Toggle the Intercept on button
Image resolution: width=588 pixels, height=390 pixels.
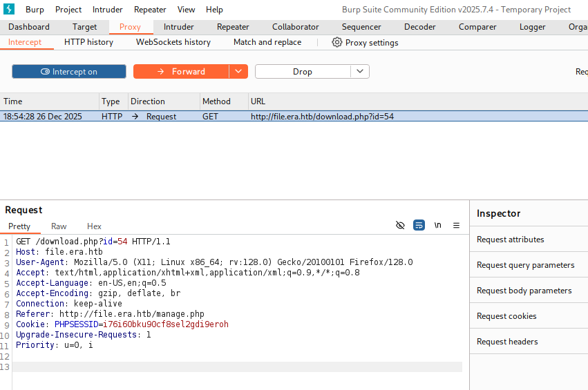tap(69, 72)
